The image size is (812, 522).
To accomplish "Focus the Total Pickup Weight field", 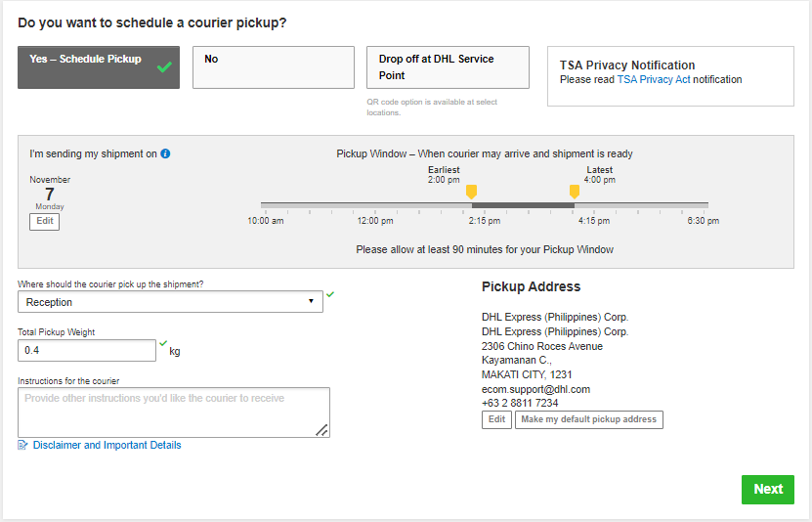I will tap(86, 350).
